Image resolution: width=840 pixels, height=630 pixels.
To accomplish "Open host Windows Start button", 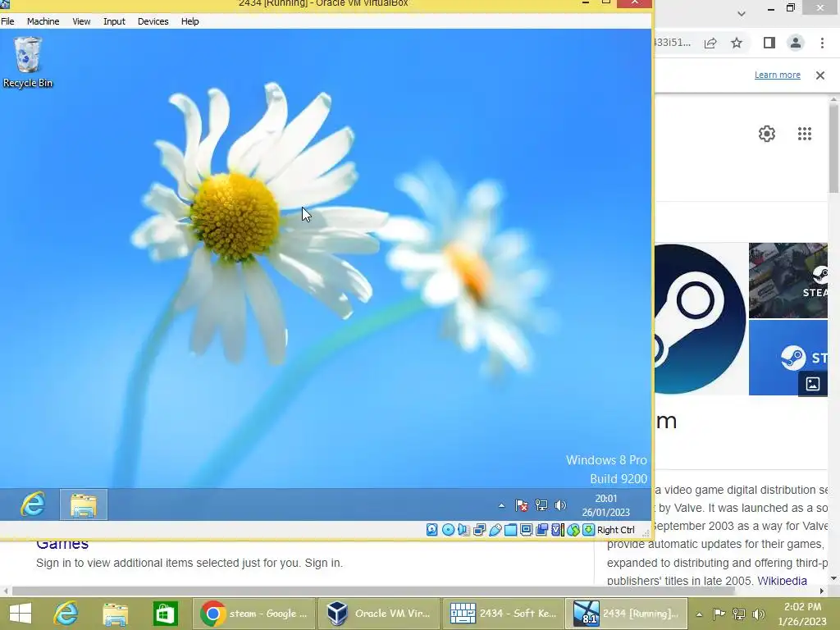I will [x=21, y=614].
